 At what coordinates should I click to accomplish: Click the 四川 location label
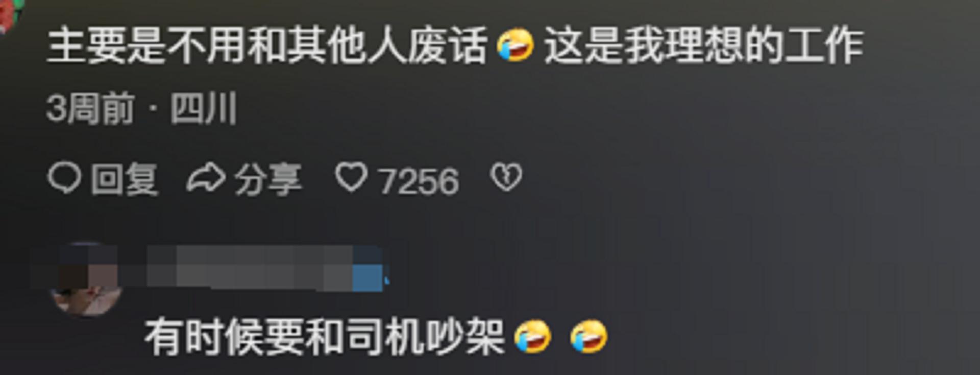(203, 108)
